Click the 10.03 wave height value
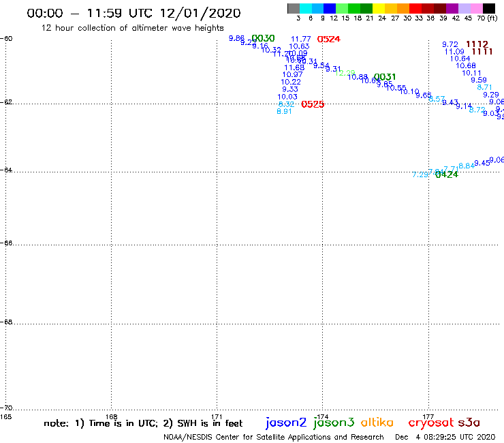The height and width of the screenshot is (443, 504). point(287,97)
